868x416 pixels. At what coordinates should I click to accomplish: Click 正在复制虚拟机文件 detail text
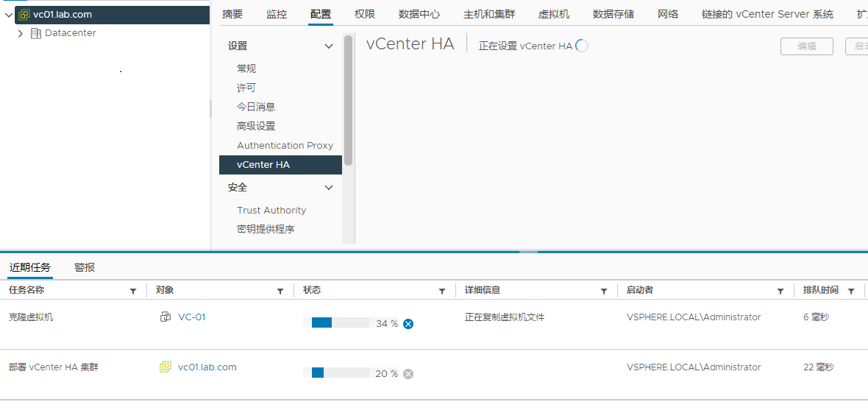[x=505, y=317]
